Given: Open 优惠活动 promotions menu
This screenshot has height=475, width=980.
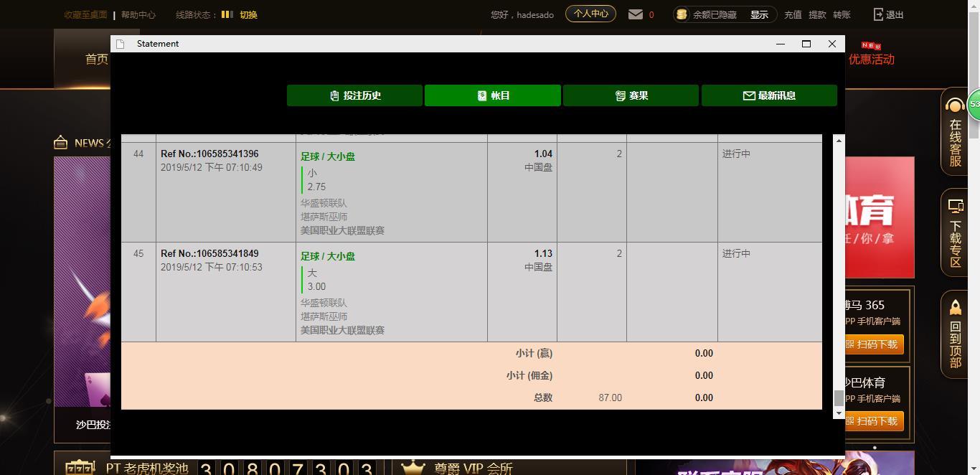Looking at the screenshot, I should coord(871,59).
